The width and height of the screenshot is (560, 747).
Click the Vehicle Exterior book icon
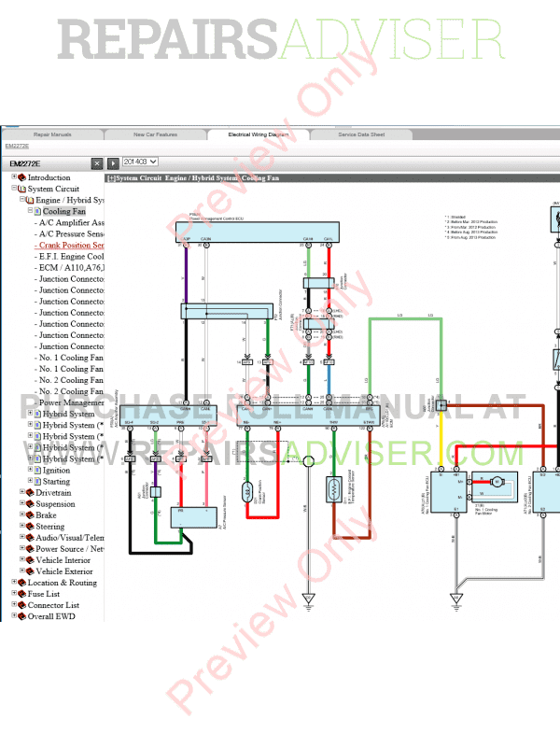point(30,571)
